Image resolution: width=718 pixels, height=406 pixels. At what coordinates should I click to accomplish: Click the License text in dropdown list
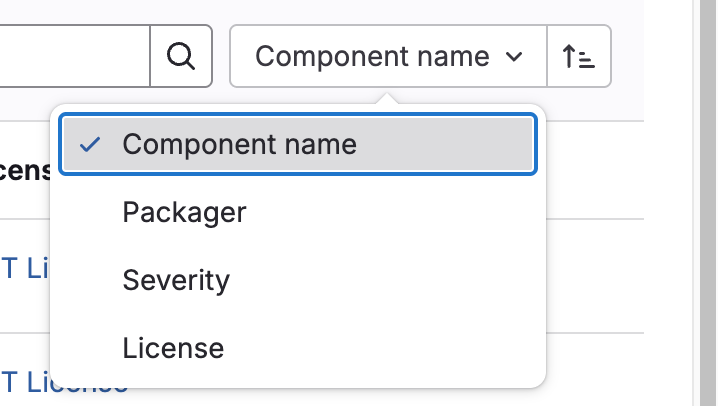coord(173,348)
